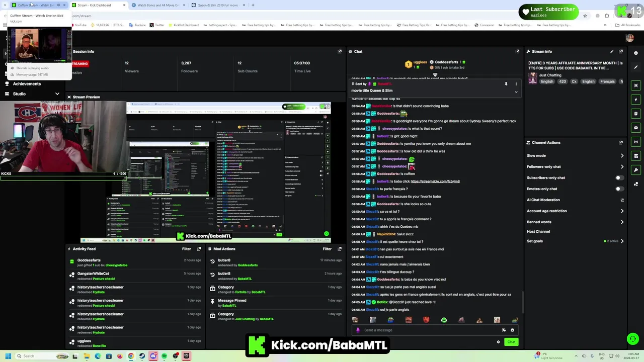Expand Account age restriction settings
Image resolution: width=644 pixels, height=362 pixels.
tap(622, 211)
